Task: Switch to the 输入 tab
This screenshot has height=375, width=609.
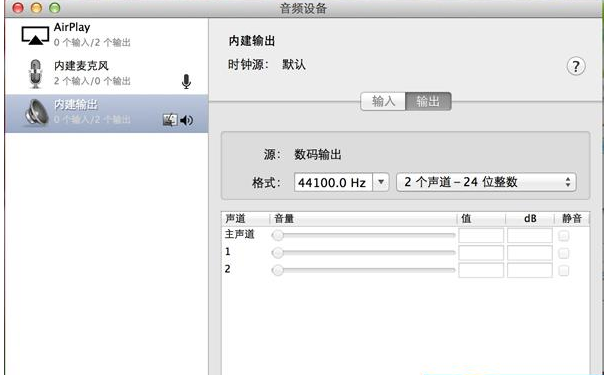Action: (x=383, y=102)
